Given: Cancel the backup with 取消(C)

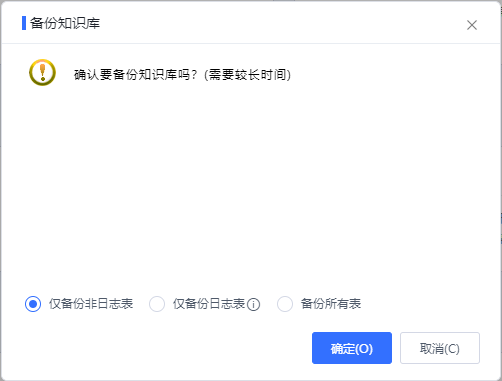Looking at the screenshot, I should pos(440,348).
